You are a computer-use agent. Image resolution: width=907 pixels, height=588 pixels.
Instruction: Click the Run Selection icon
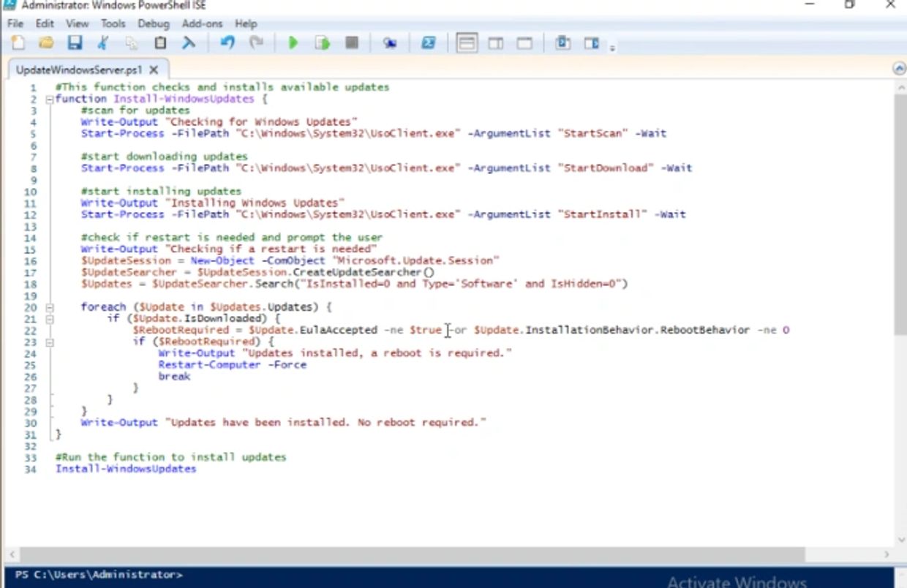[322, 43]
